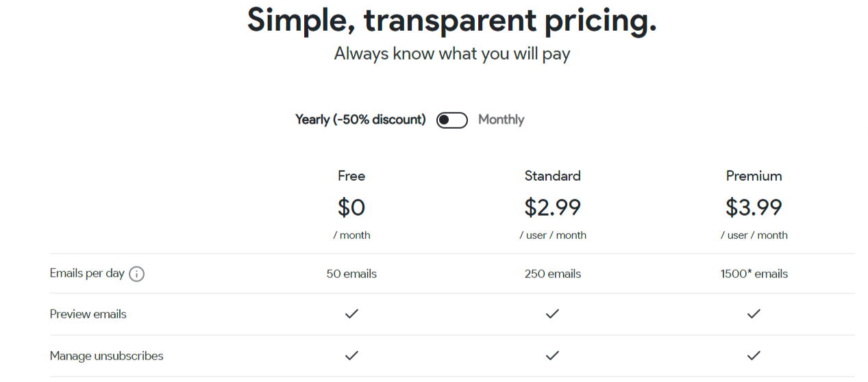868x382 pixels.
Task: Toggle the Yearly/Monthly billing switch
Action: click(x=452, y=120)
